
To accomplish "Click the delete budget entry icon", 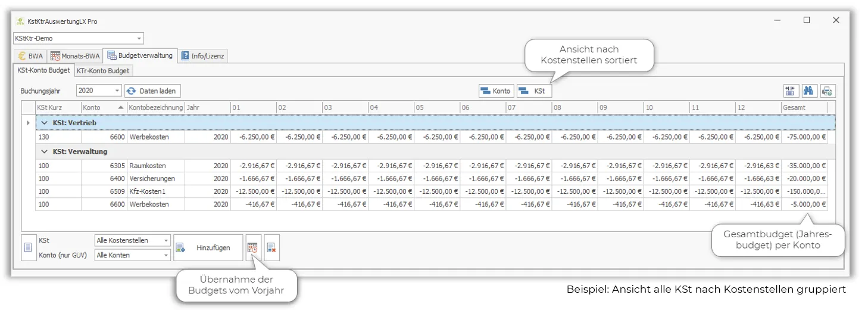I will point(271,248).
